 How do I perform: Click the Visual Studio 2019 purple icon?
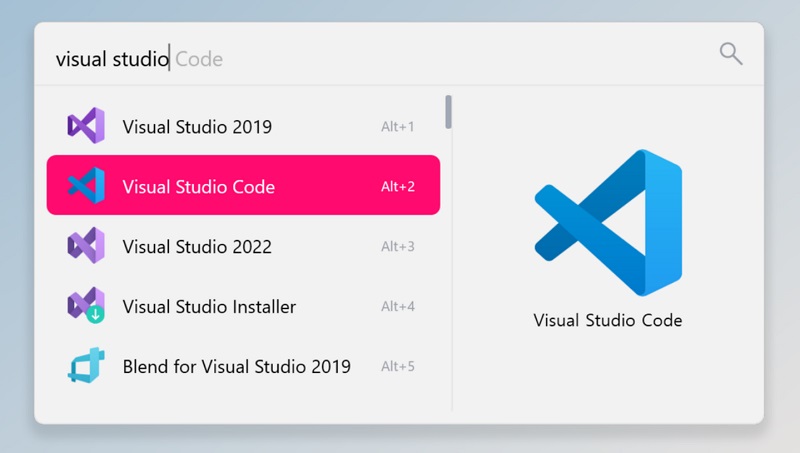pos(86,126)
